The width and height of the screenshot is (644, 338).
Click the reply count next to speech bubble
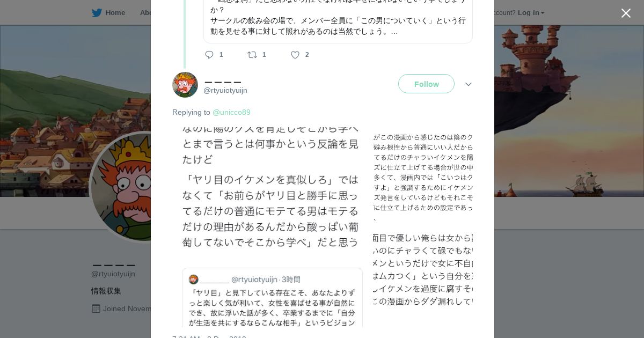221,55
